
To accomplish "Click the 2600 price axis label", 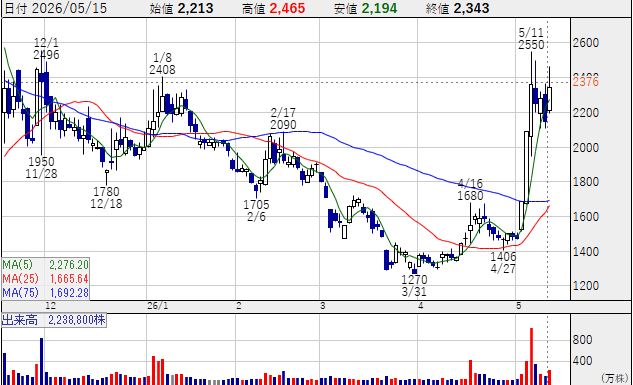I will point(586,43).
